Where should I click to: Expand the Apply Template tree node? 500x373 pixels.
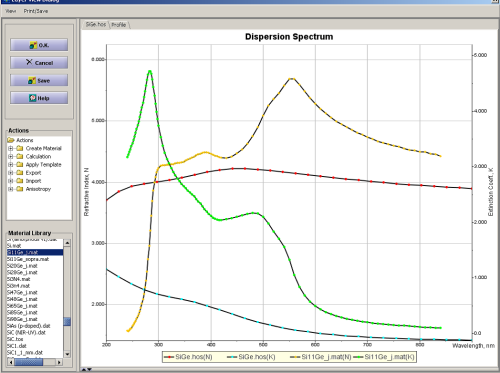(10, 165)
